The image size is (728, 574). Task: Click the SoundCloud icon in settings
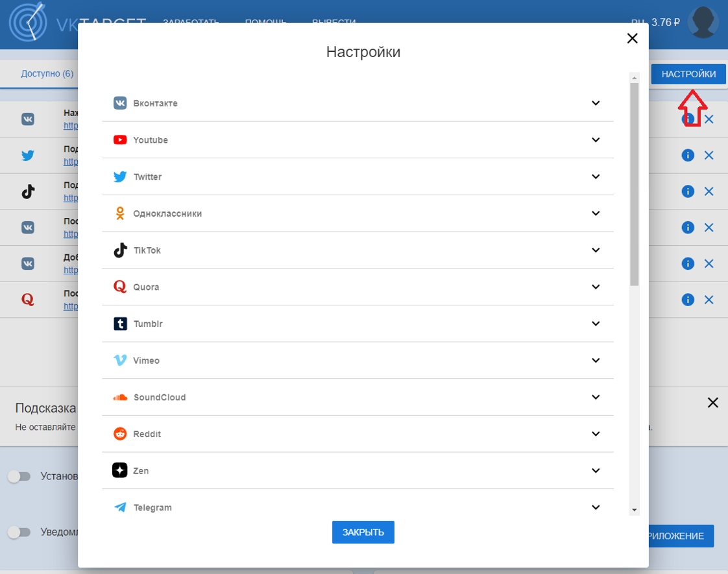click(120, 397)
